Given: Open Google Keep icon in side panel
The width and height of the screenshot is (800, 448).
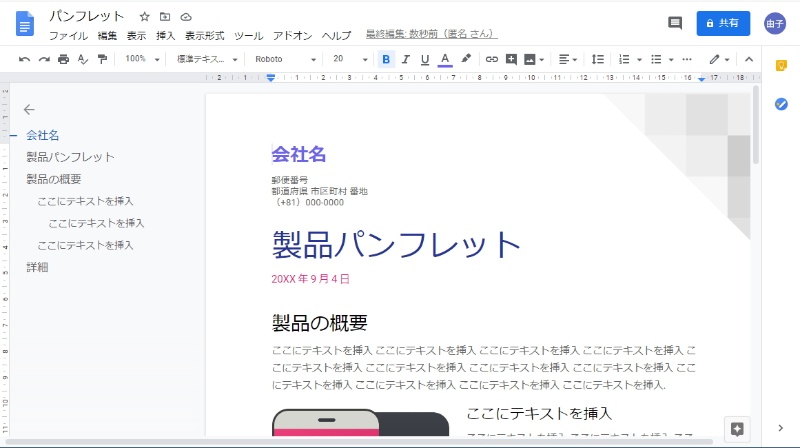Looking at the screenshot, I should tap(781, 66).
